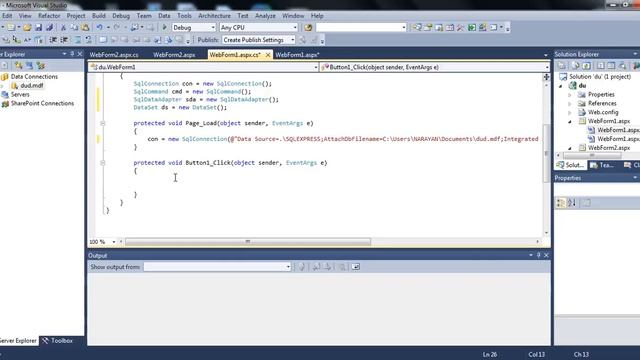Screen dimensions: 640x360
Task: Switch to the Tea... (Team Explorer) tab
Action: pos(602,165)
